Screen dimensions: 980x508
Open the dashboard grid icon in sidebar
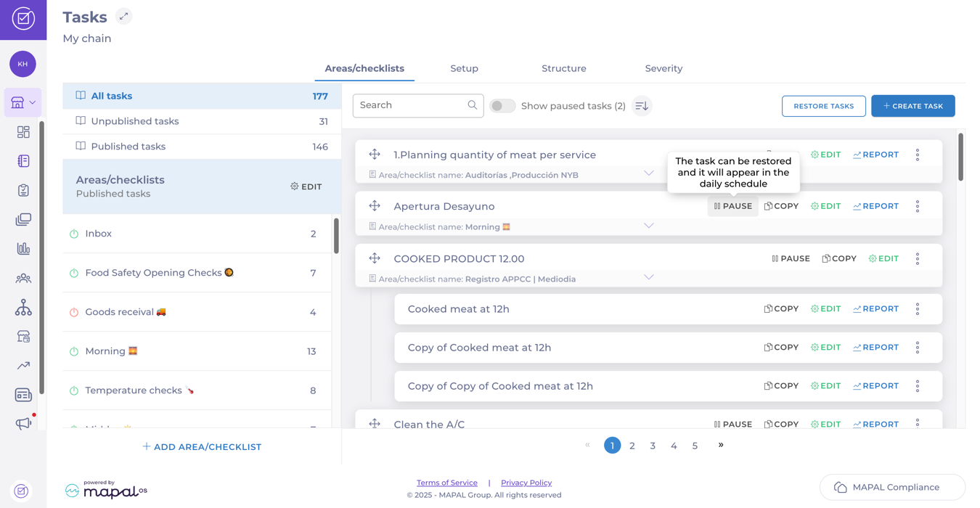23,132
